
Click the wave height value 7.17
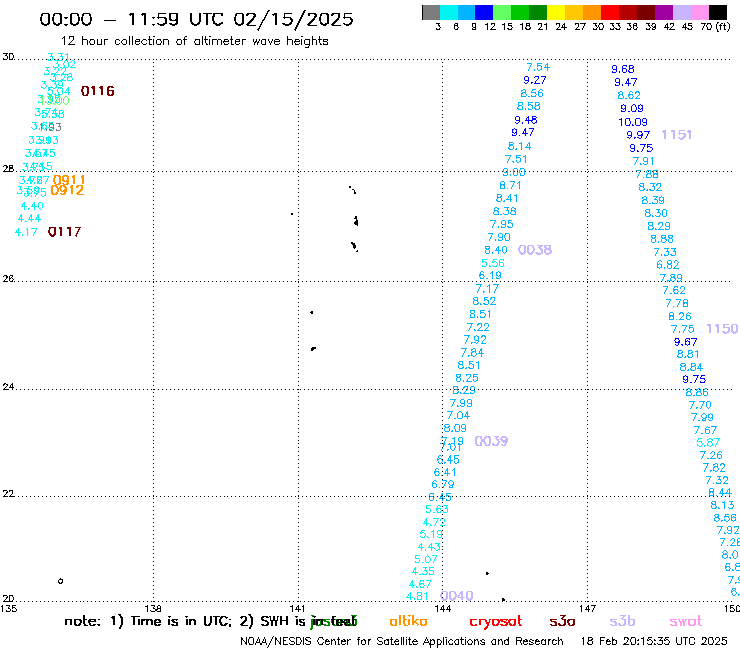coord(487,288)
